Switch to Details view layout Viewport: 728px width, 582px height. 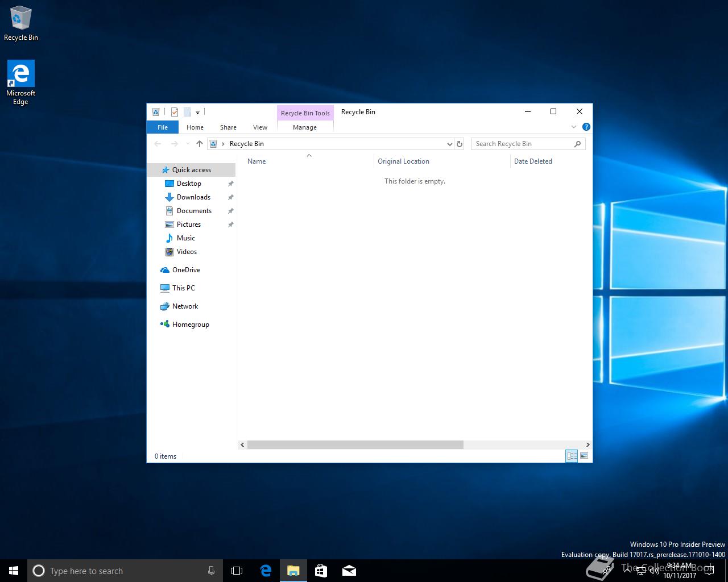tap(572, 456)
